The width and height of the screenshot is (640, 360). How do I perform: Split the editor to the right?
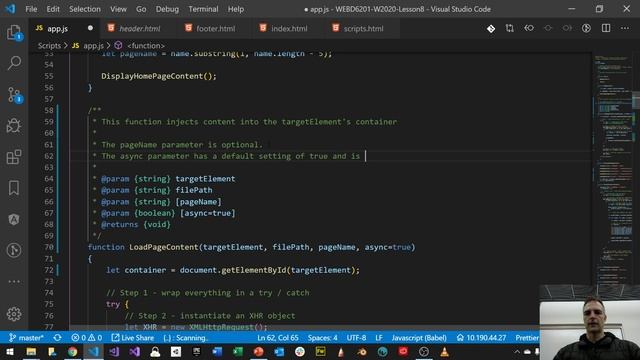pyautogui.click(x=606, y=28)
